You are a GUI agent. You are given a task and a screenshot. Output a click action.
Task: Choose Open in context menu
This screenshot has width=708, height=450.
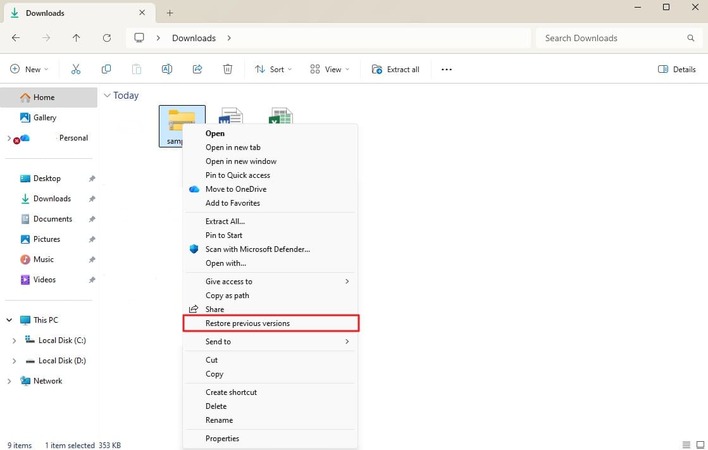click(270, 133)
